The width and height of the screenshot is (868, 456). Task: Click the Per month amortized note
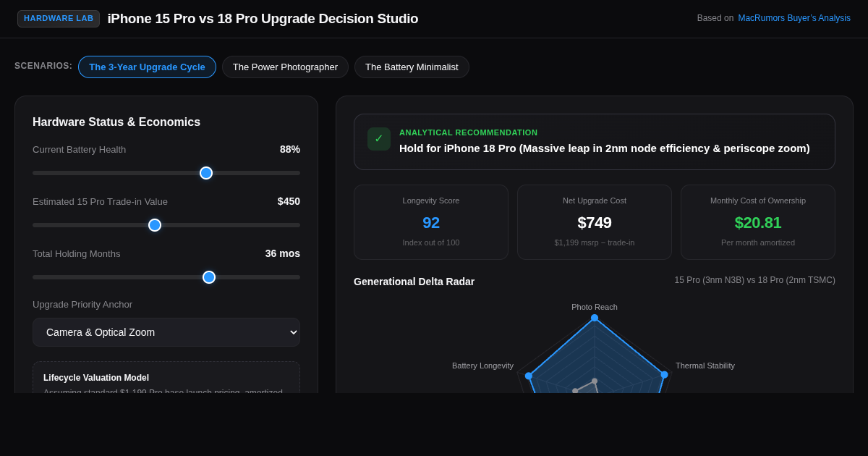coord(758,242)
